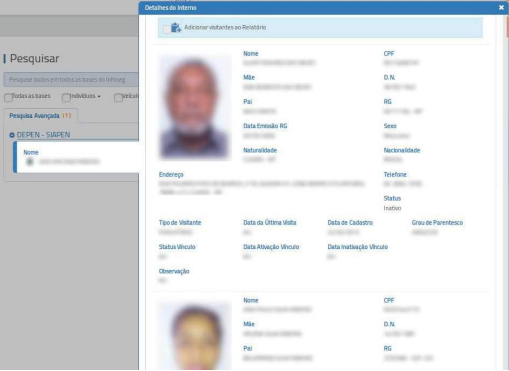The height and width of the screenshot is (371, 509).
Task: Click the clipboard report icon
Action: coord(176,27)
